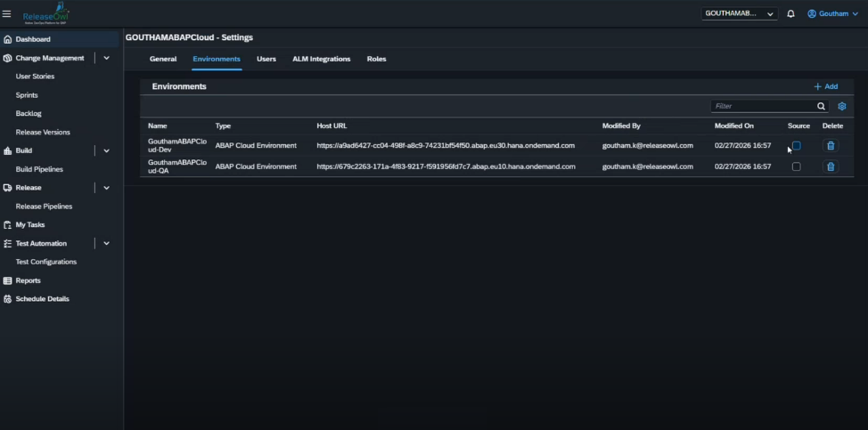The height and width of the screenshot is (430, 868).
Task: Check Source box for GouthamABAPCloud-QA
Action: pyautogui.click(x=797, y=166)
